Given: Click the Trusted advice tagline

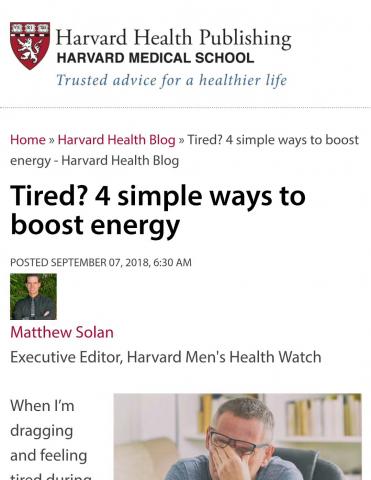Looking at the screenshot, I should 171,80.
